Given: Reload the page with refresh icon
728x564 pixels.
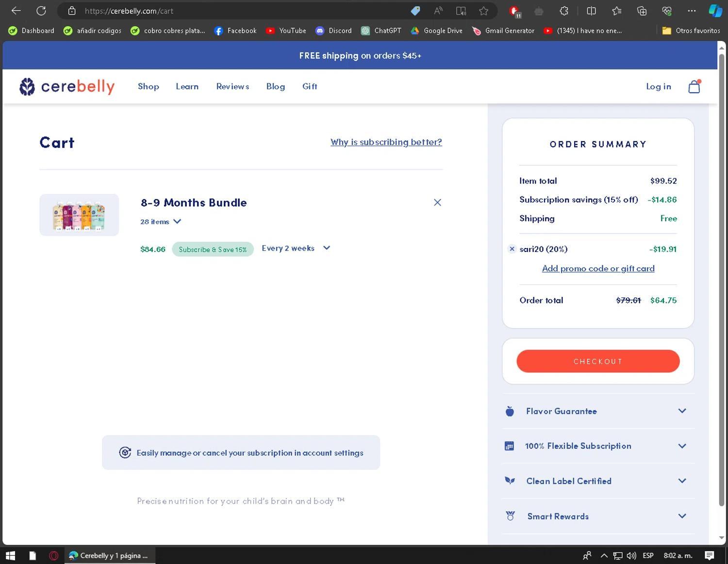Looking at the screenshot, I should click(x=41, y=11).
